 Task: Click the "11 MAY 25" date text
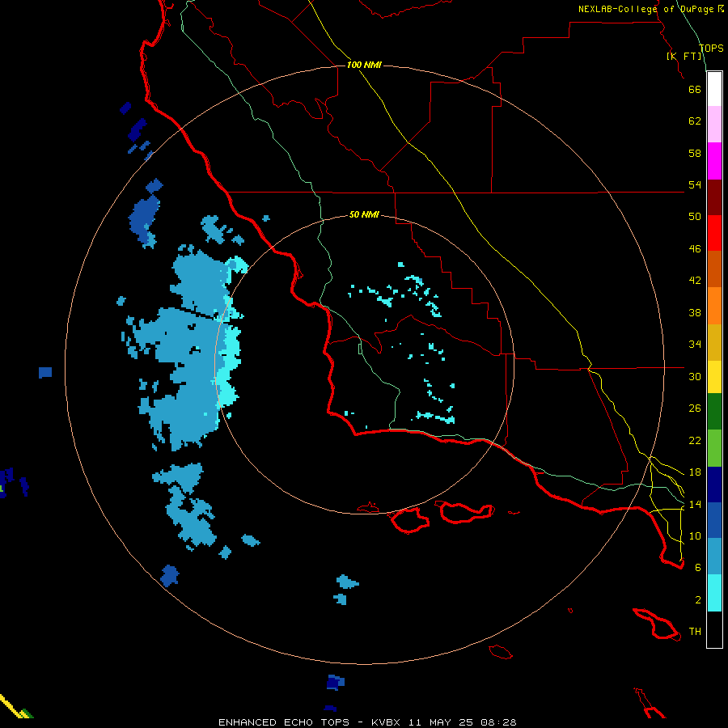[441, 722]
